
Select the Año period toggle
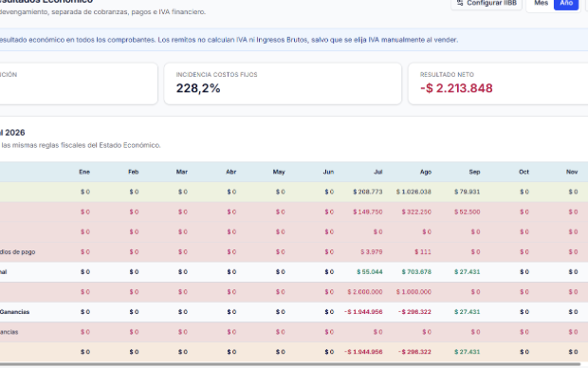[566, 4]
